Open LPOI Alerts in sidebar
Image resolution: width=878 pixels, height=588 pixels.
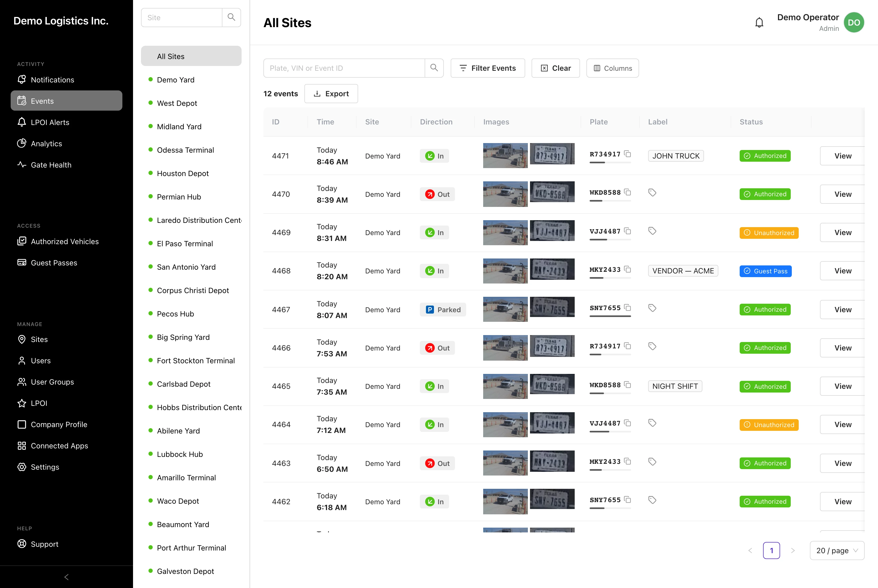click(x=67, y=122)
